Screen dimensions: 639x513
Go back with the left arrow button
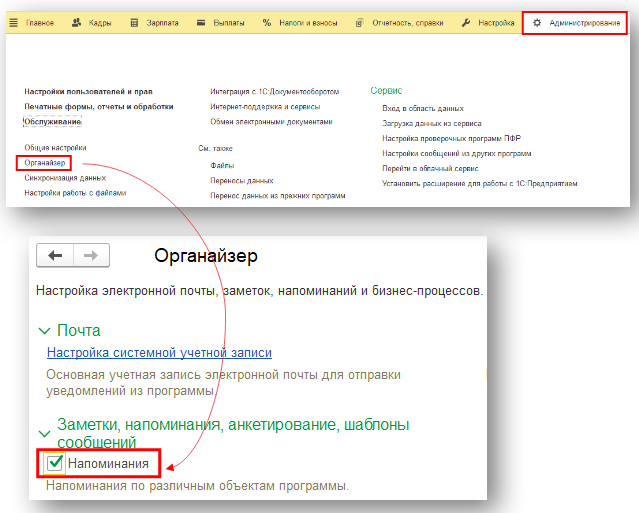pos(55,256)
